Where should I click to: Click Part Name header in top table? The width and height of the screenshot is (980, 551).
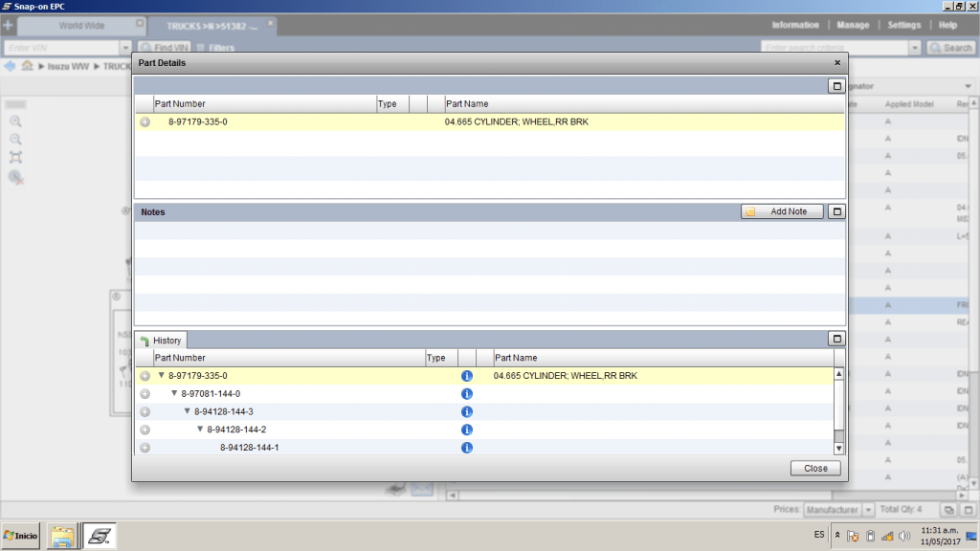(x=467, y=103)
